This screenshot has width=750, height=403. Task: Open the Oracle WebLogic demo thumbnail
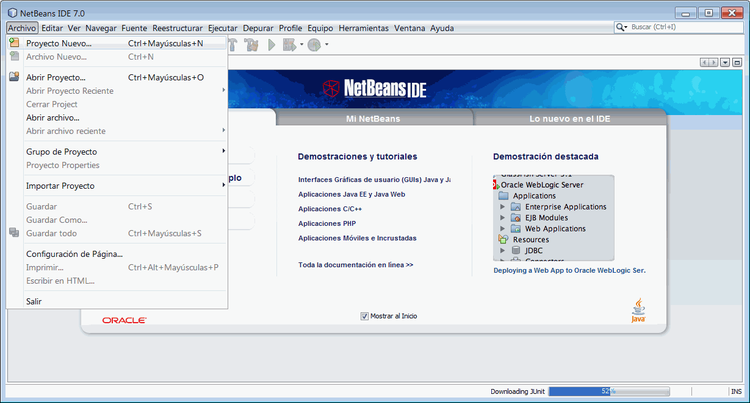553,218
